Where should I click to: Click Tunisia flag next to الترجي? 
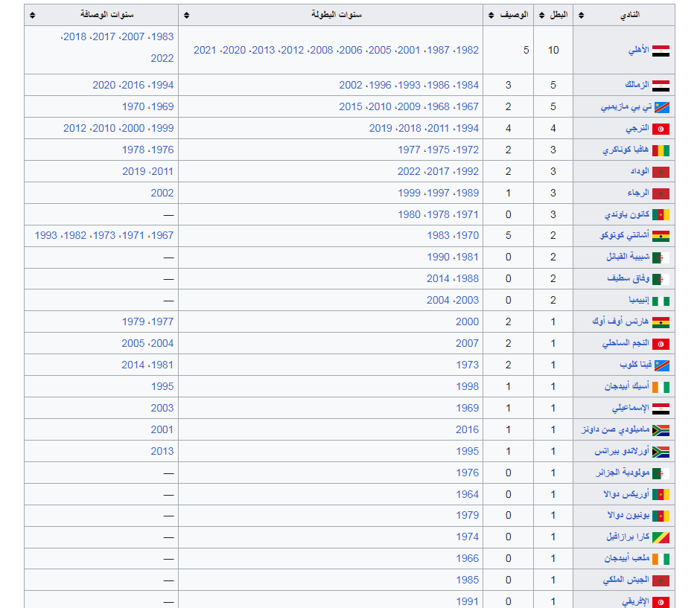click(661, 129)
